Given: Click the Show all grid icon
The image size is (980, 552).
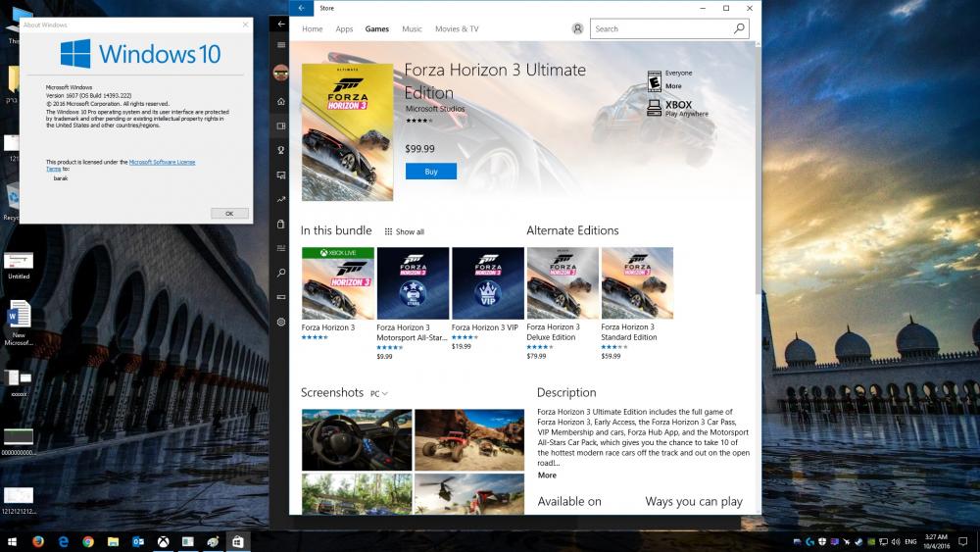Looking at the screenshot, I should click(388, 232).
